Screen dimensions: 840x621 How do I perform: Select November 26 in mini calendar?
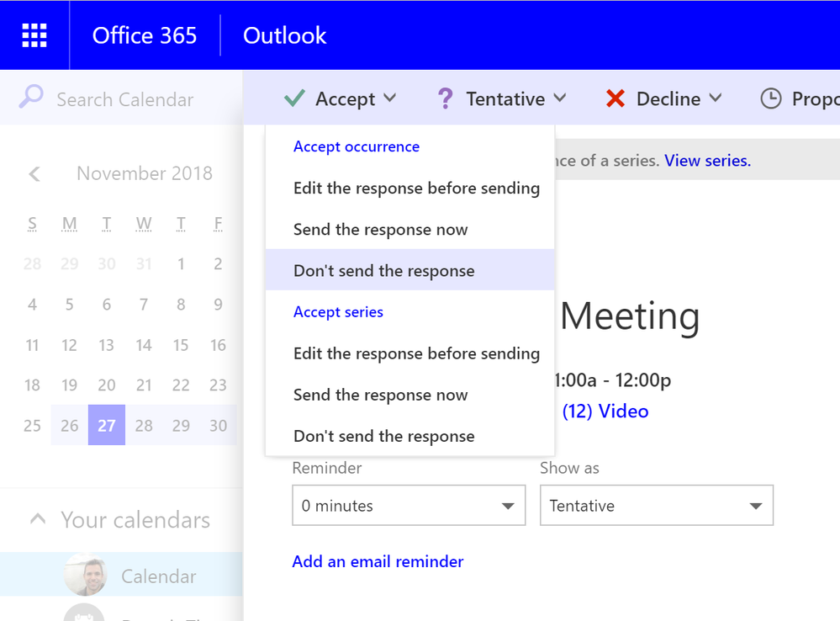coord(69,425)
